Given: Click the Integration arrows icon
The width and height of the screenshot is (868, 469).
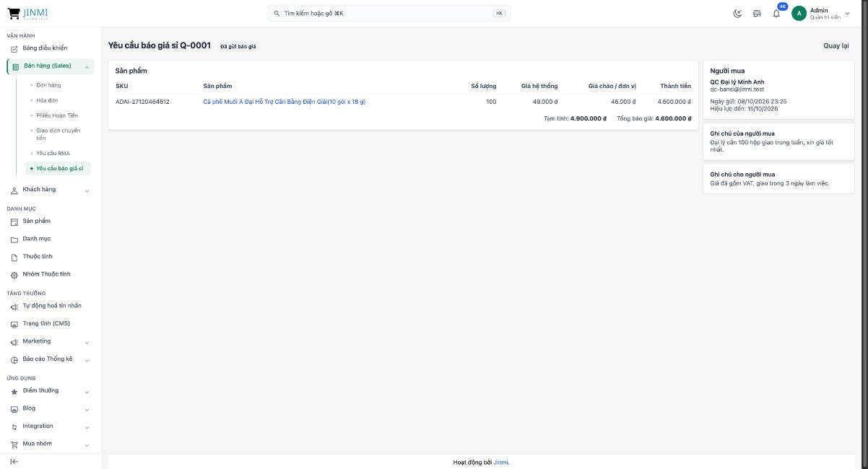Looking at the screenshot, I should pyautogui.click(x=14, y=427).
